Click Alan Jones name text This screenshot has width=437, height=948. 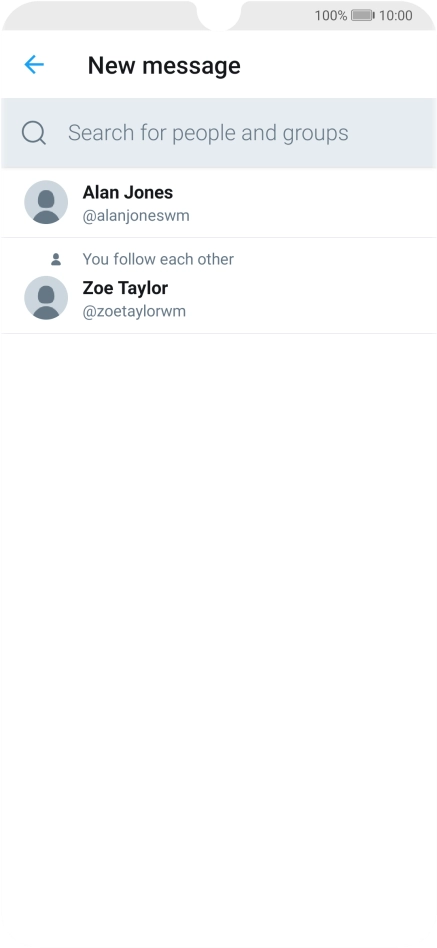[x=128, y=192]
